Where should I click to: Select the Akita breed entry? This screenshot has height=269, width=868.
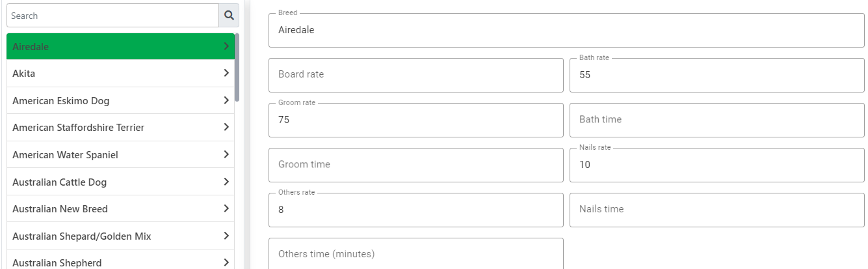120,74
